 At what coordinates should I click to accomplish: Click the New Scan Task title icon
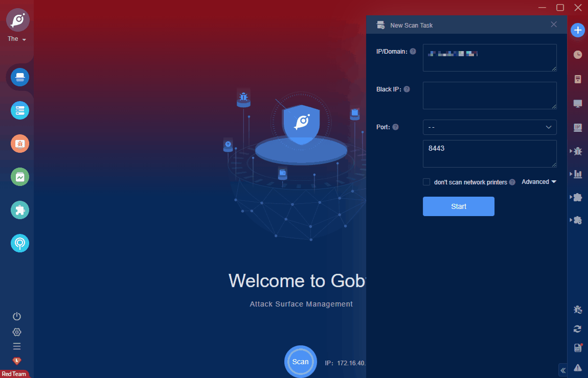click(380, 25)
